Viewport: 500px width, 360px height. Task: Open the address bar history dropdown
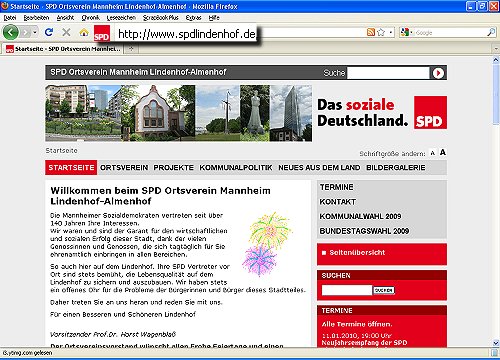point(391,32)
